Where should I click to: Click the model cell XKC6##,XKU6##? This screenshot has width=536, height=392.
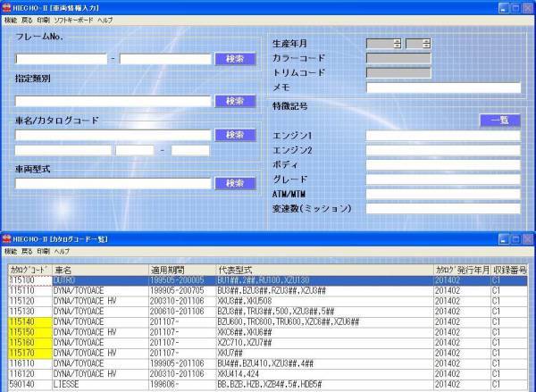[325, 332]
